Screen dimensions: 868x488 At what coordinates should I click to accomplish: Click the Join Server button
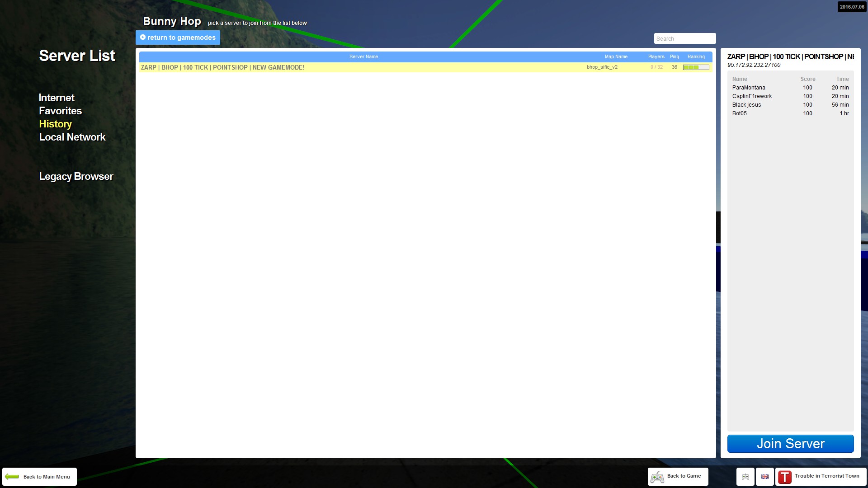[x=790, y=444]
